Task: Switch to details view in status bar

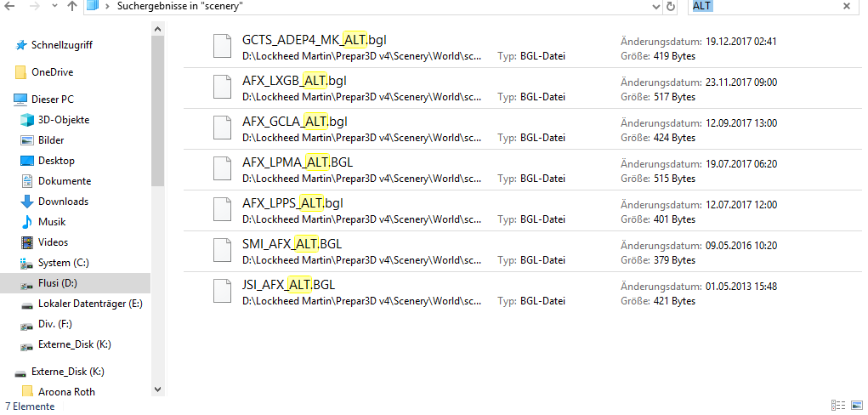Action: pyautogui.click(x=838, y=406)
